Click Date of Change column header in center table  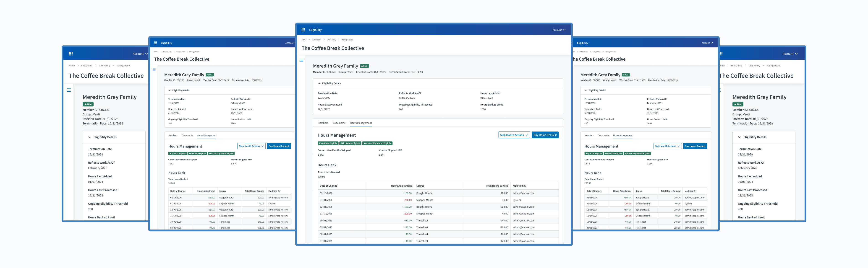[328, 186]
